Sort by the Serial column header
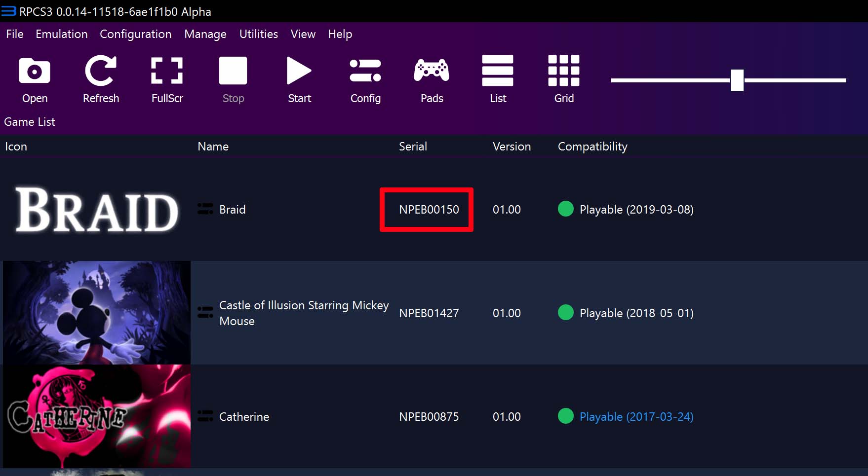This screenshot has width=868, height=476. pos(413,146)
